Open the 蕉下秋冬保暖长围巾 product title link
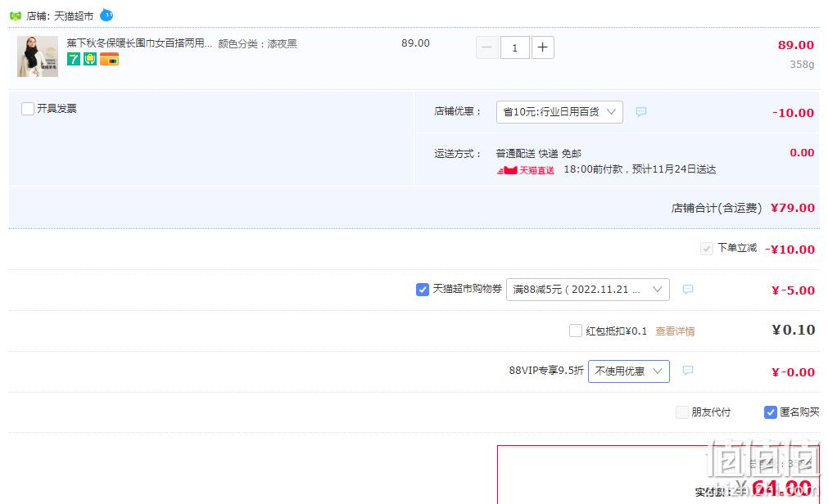This screenshot has height=504, width=828. pos(139,43)
